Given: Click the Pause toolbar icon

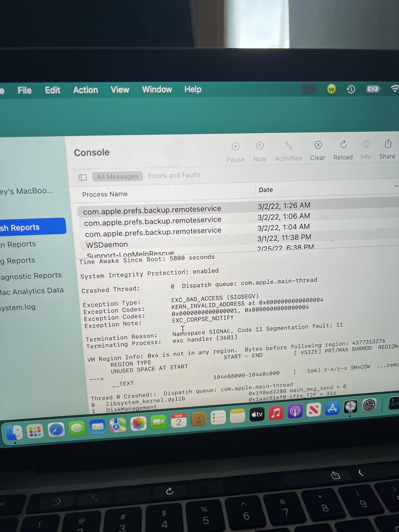Looking at the screenshot, I should (235, 146).
